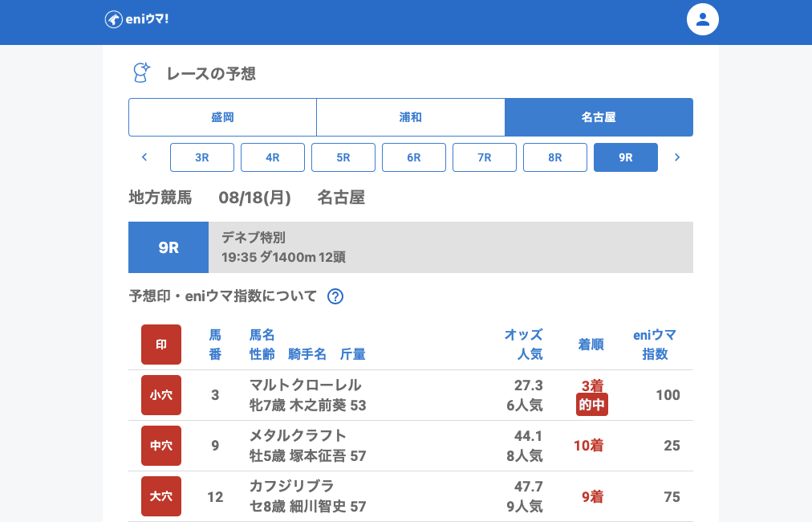Select race 5R
The width and height of the screenshot is (812, 522).
[343, 157]
